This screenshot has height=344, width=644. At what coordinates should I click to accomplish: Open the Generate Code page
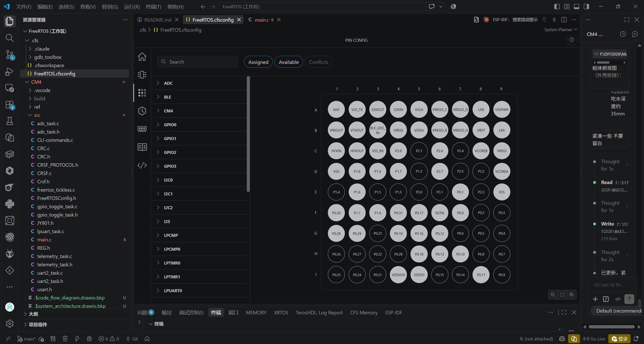click(142, 165)
